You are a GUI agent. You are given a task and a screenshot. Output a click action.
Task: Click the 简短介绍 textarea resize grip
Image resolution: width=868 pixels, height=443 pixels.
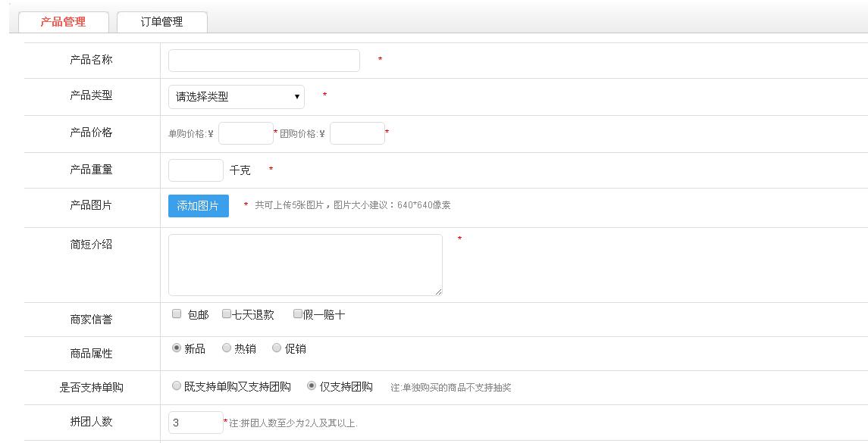(x=438, y=291)
